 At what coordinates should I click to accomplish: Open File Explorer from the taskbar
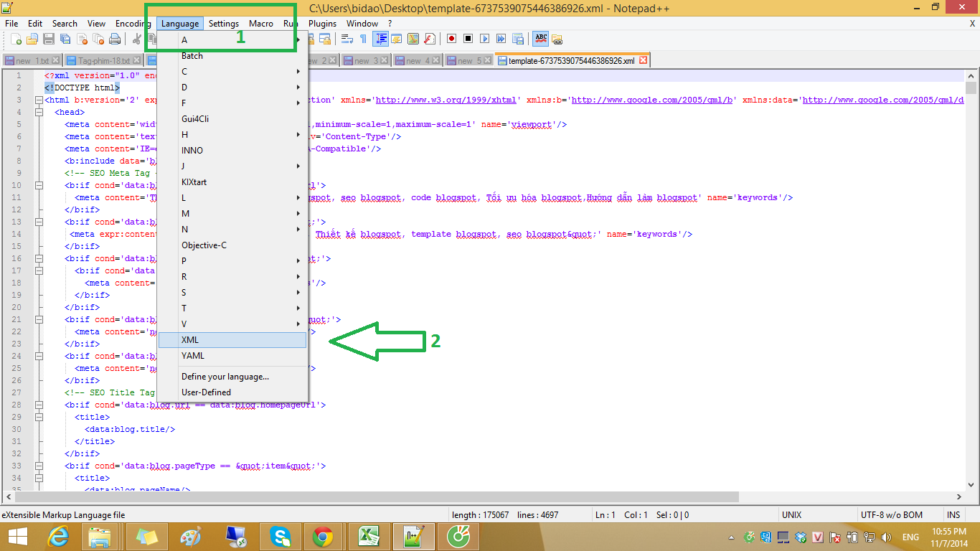pos(100,536)
